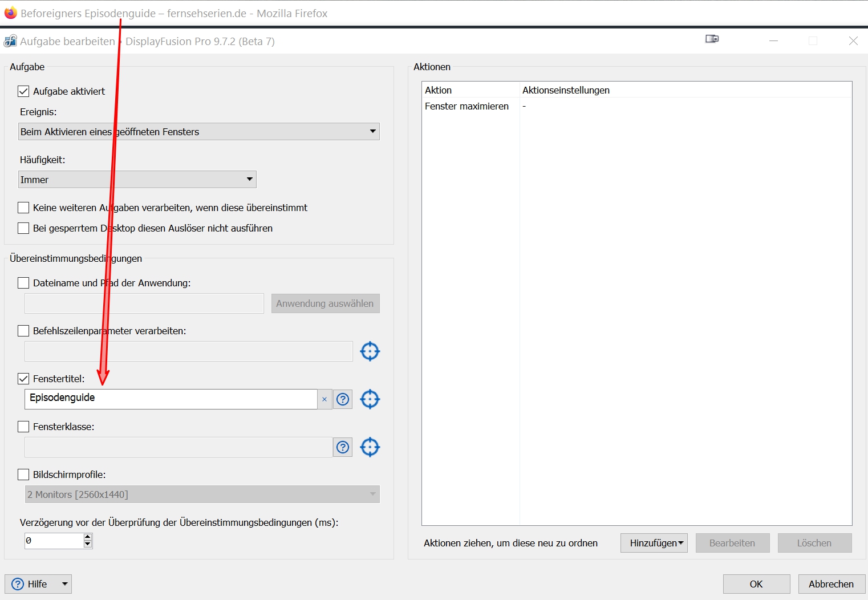This screenshot has width=868, height=600.
Task: Clear the Episodenguide text with the x icon
Action: tap(325, 399)
